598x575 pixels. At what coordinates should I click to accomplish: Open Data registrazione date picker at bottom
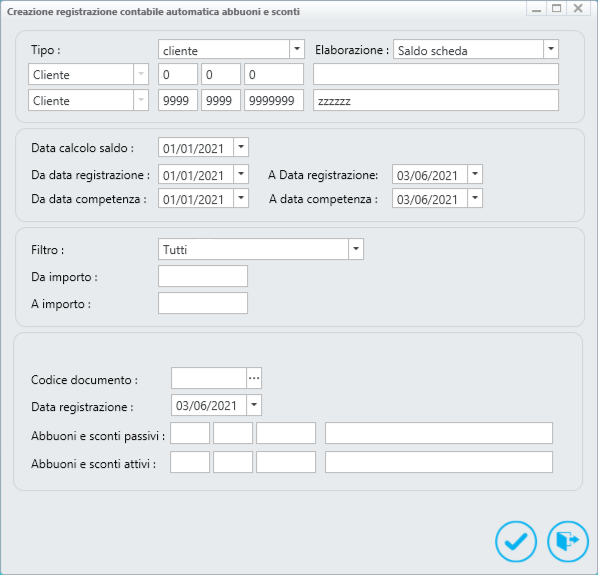click(254, 405)
